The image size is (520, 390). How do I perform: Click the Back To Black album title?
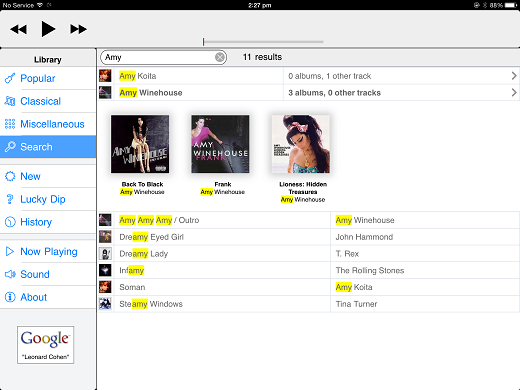click(x=142, y=184)
